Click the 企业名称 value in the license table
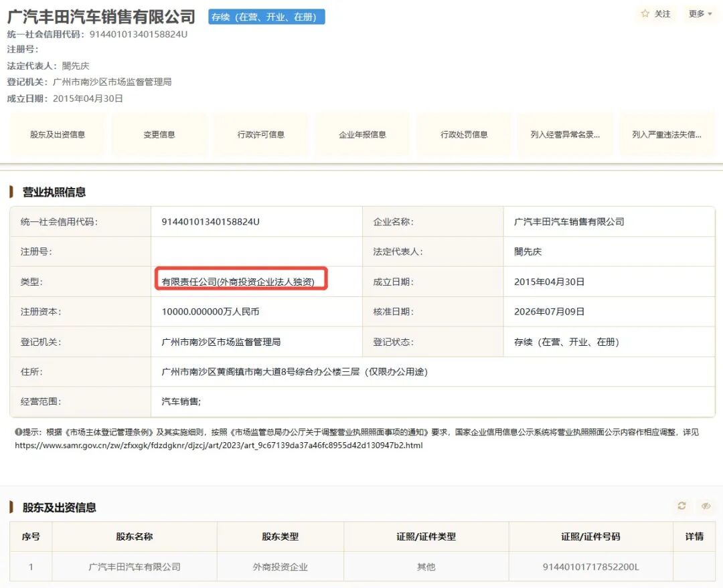723x588 pixels. 569,221
